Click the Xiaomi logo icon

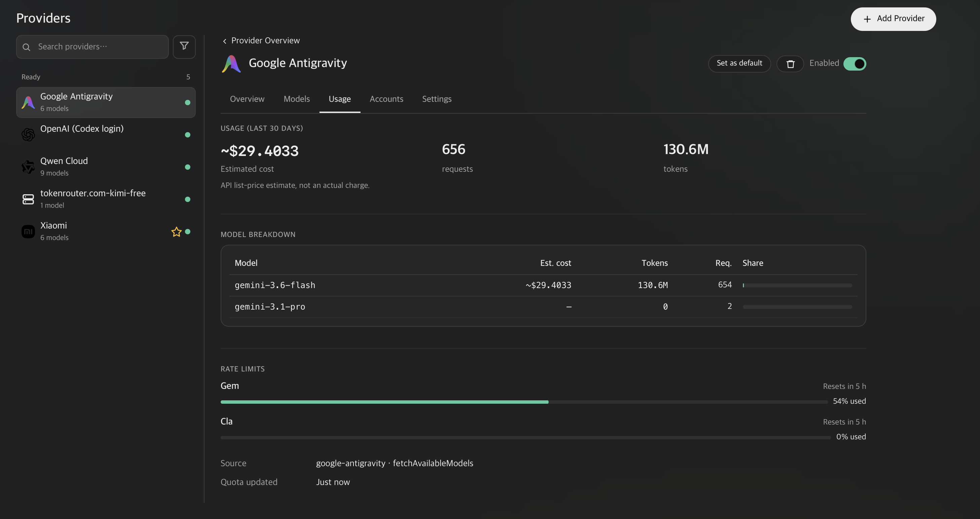coord(28,232)
